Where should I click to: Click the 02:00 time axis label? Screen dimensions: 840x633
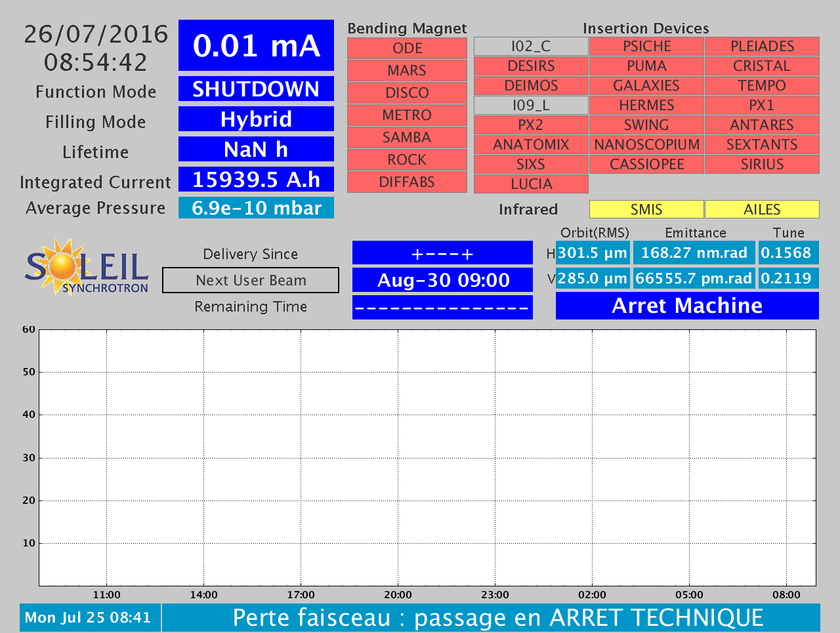[x=592, y=595]
